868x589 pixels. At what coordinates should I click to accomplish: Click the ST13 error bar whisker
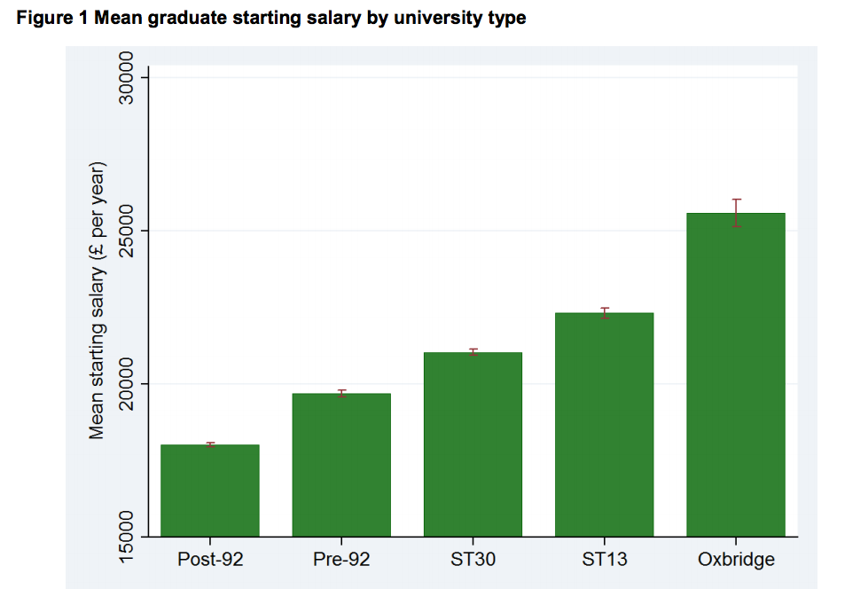point(605,313)
